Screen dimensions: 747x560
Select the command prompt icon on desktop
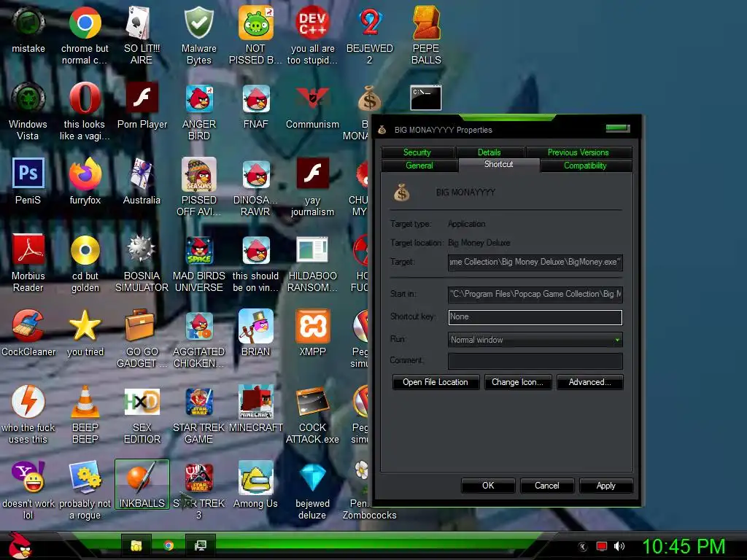point(426,98)
